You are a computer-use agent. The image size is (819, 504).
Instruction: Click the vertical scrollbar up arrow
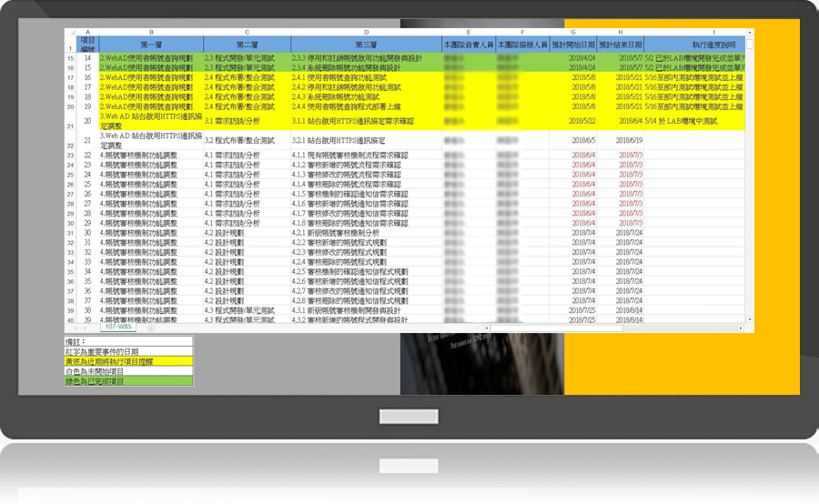pyautogui.click(x=750, y=34)
